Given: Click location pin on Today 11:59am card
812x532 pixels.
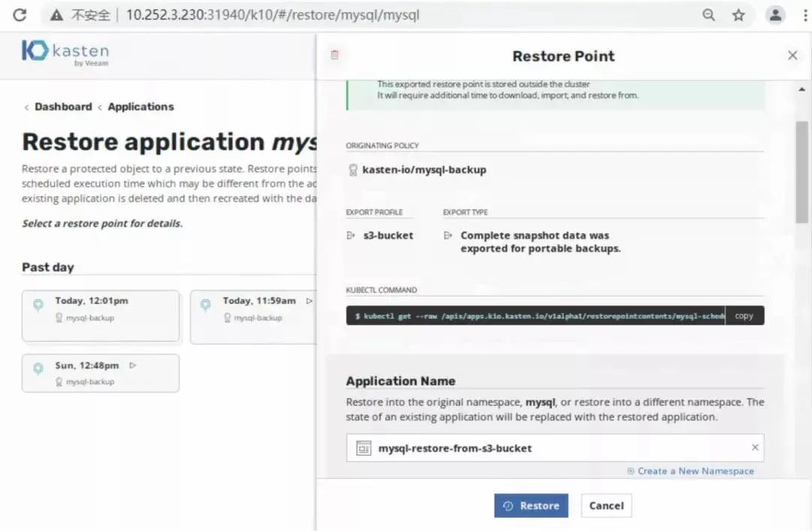Looking at the screenshot, I should 205,305.
